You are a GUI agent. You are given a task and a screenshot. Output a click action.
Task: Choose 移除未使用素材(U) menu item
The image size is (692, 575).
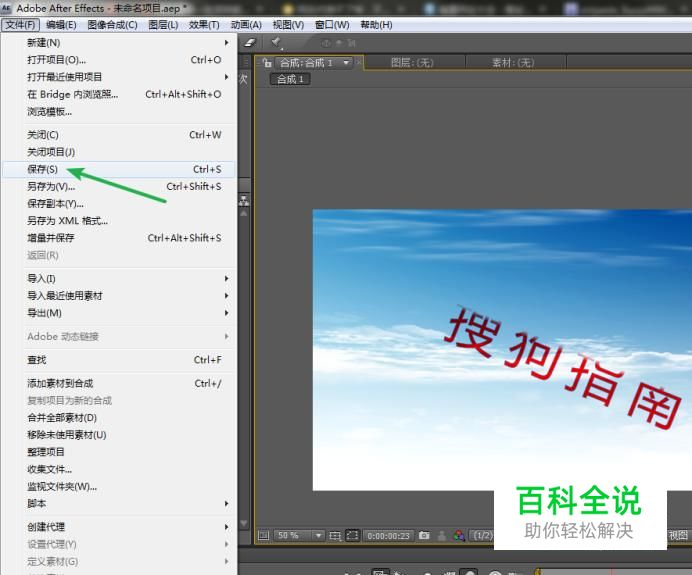(119, 435)
